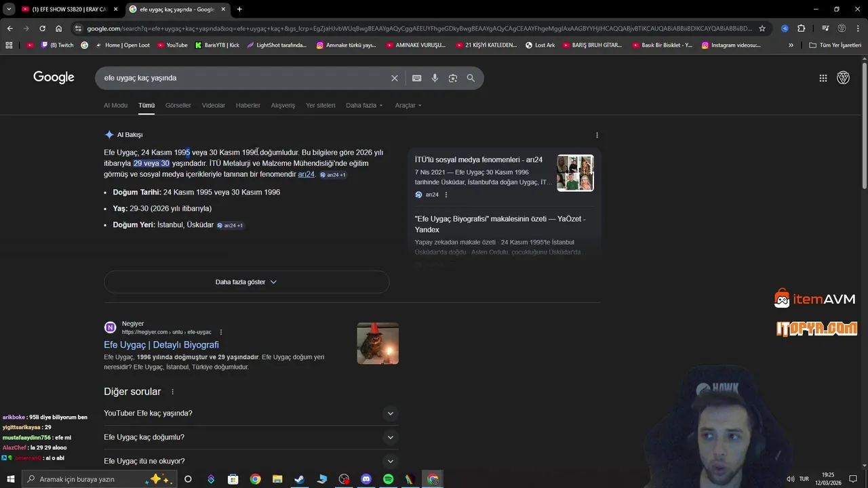Bookmark this page with the star icon

[x=762, y=28]
